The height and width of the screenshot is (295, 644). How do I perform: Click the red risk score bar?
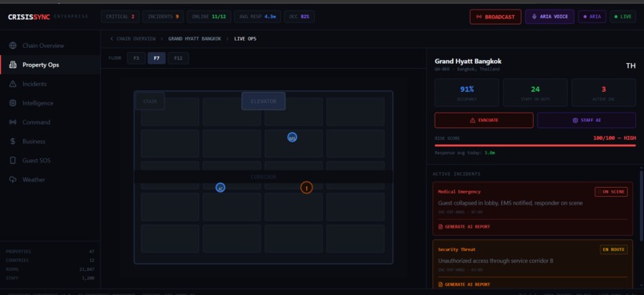[535, 146]
